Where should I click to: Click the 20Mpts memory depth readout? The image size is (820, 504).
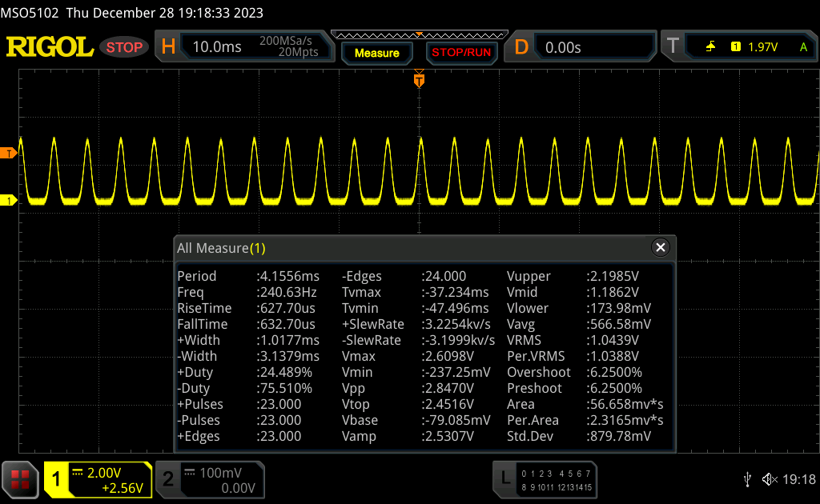point(298,52)
